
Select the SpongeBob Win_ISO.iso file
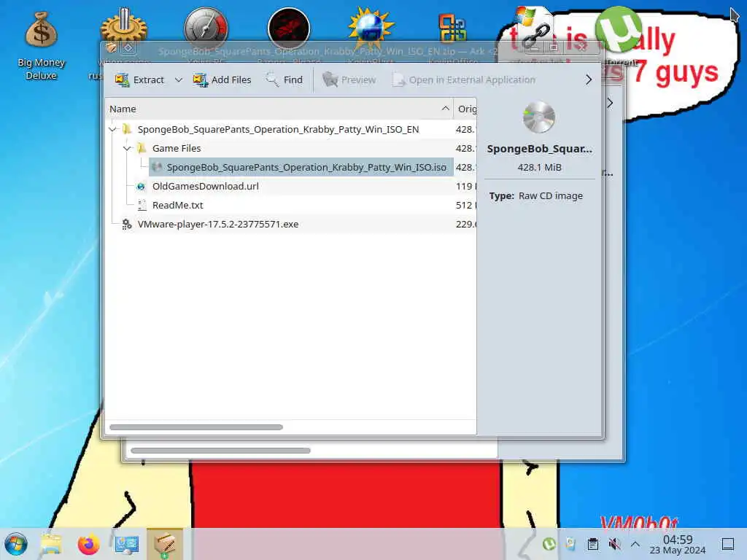301,167
